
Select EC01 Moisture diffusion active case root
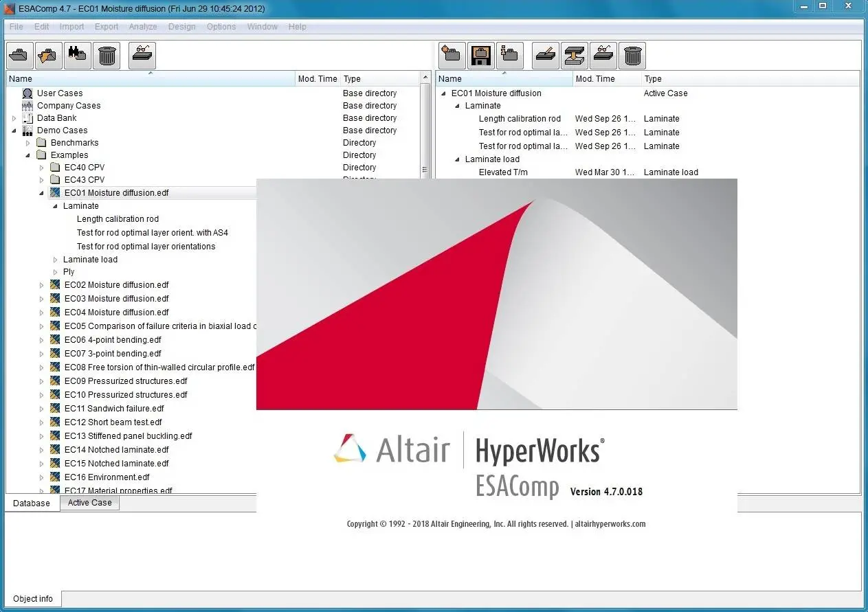tap(496, 93)
